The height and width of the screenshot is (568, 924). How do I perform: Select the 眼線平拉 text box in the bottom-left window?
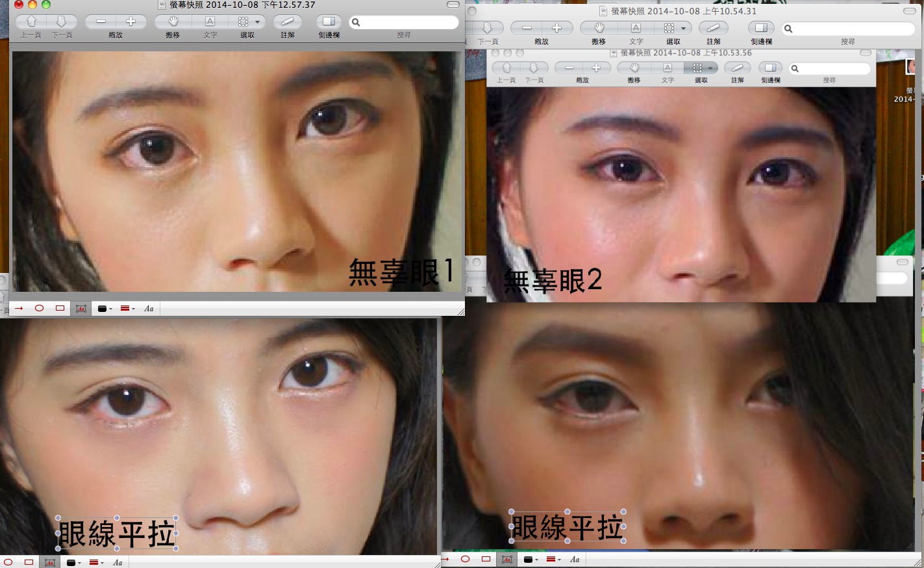(117, 534)
